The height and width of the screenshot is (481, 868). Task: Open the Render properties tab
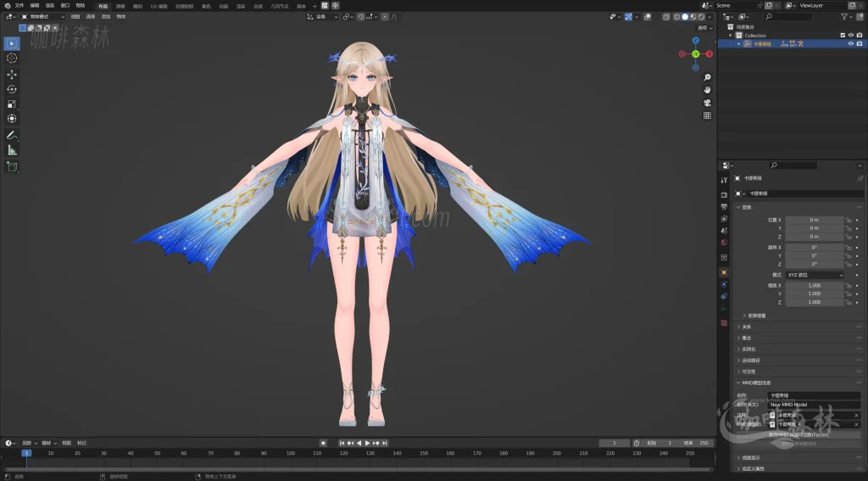(724, 194)
